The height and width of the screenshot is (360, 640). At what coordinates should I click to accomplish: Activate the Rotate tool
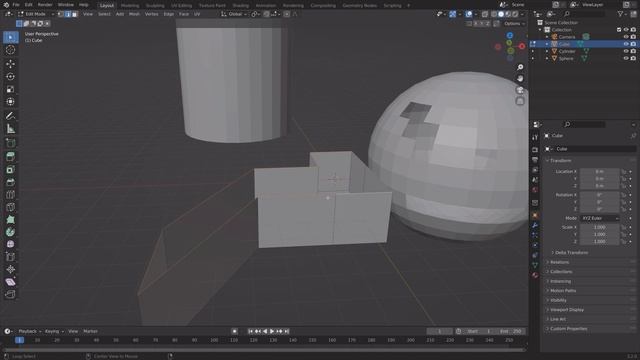click(x=11, y=76)
